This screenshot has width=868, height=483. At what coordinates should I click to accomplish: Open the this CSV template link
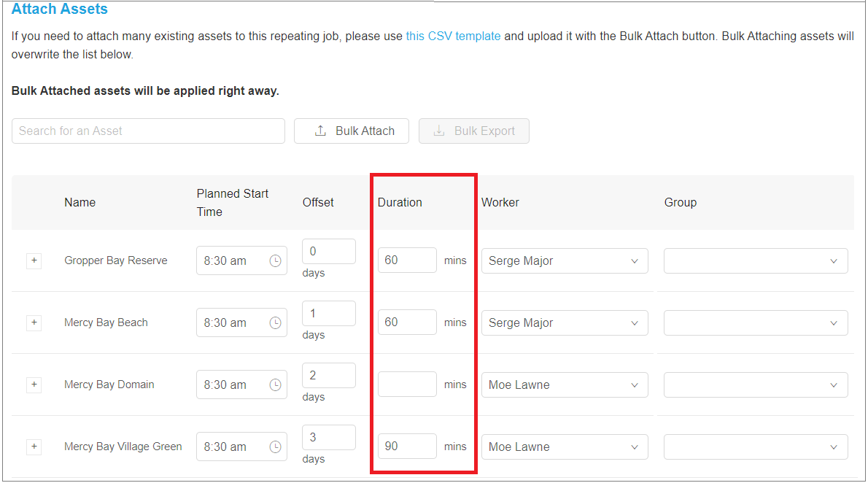click(453, 36)
